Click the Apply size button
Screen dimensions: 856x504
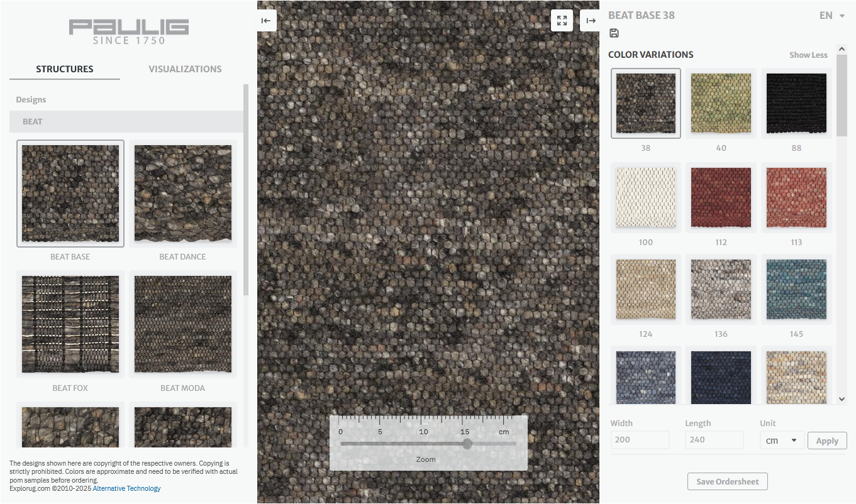click(x=827, y=441)
